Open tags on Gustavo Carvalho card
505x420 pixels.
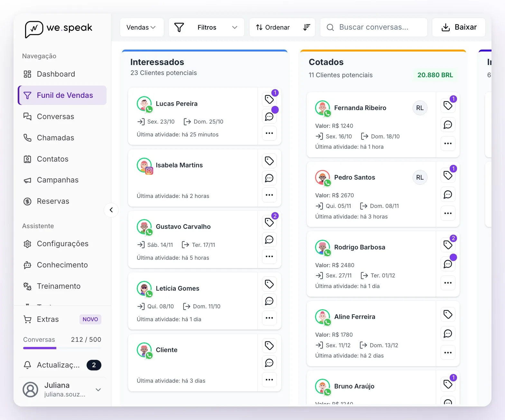point(269,222)
